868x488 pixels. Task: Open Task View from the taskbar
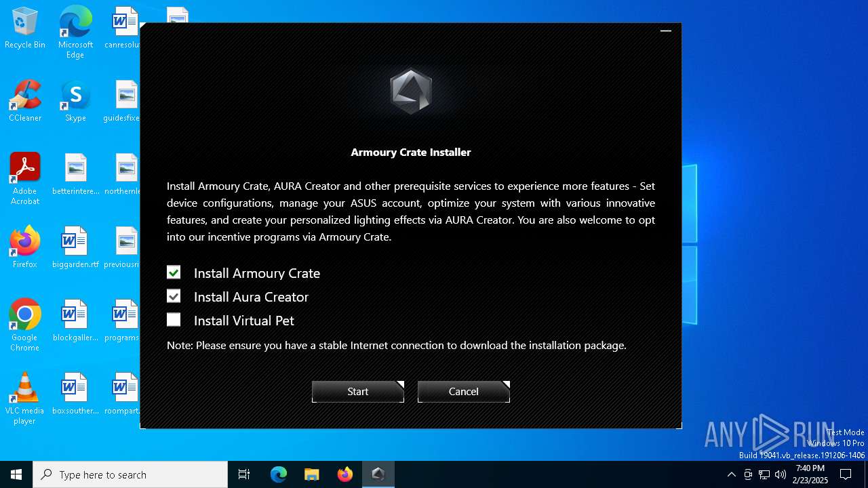244,474
